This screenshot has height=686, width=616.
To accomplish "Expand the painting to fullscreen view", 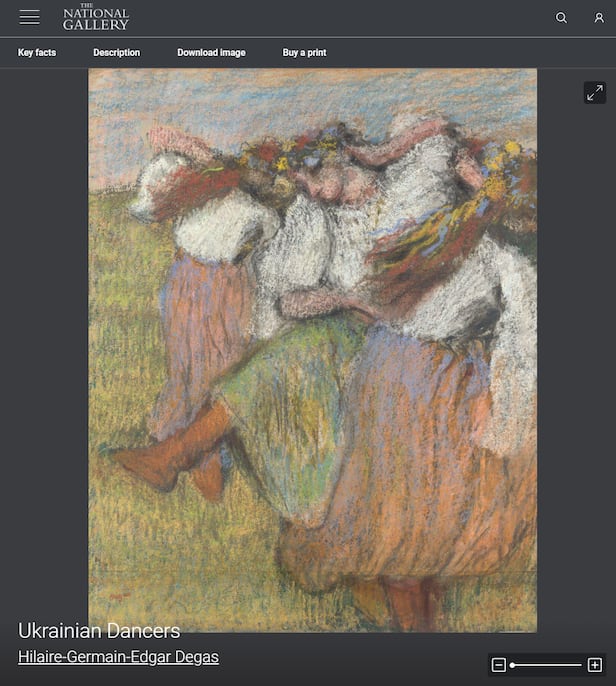I will click(594, 92).
